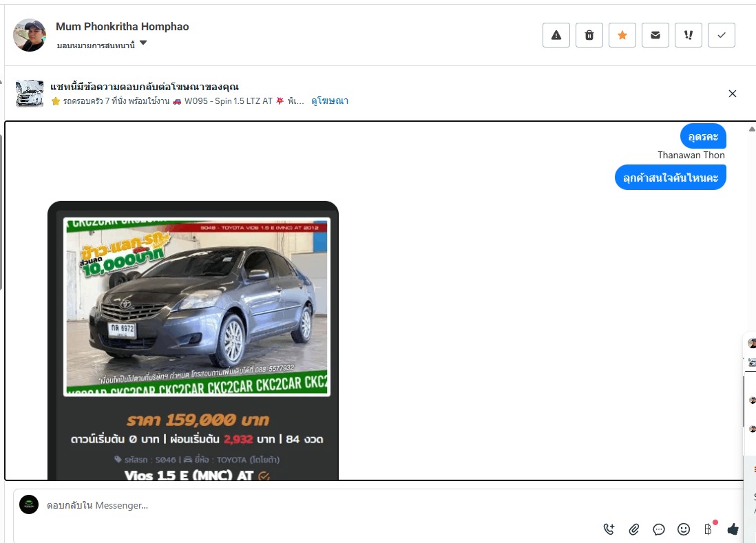Click the ad thumbnail in the banner
The image size is (756, 543).
coord(30,94)
